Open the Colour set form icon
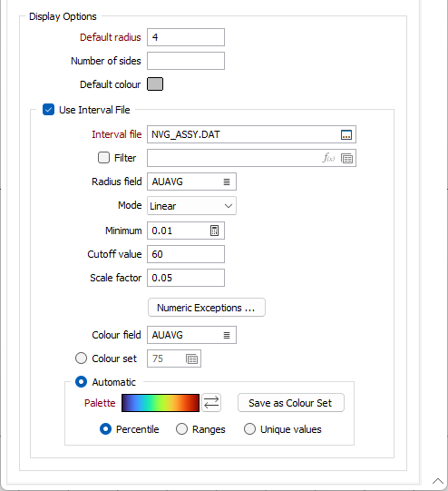 click(x=191, y=358)
